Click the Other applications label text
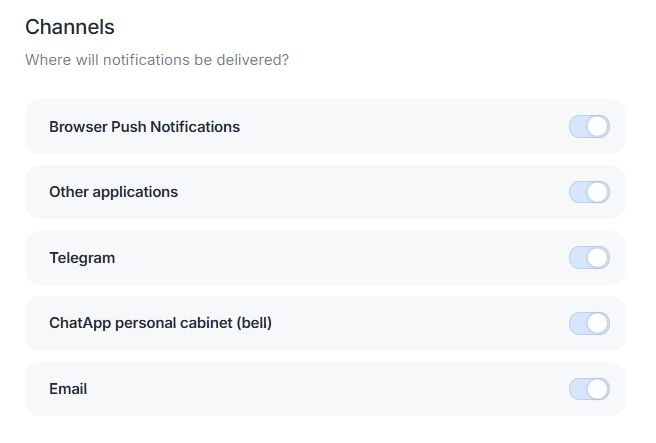Viewport: 656px width, 443px height. click(113, 192)
